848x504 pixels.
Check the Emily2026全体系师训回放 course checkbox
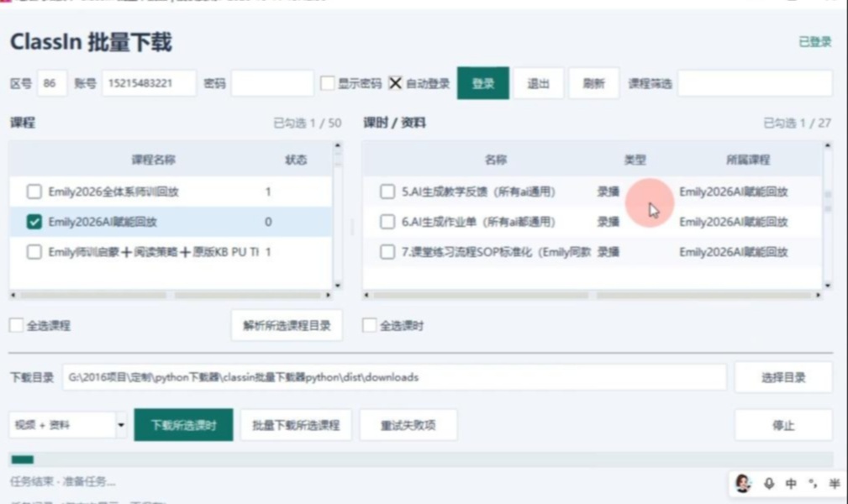pos(34,192)
